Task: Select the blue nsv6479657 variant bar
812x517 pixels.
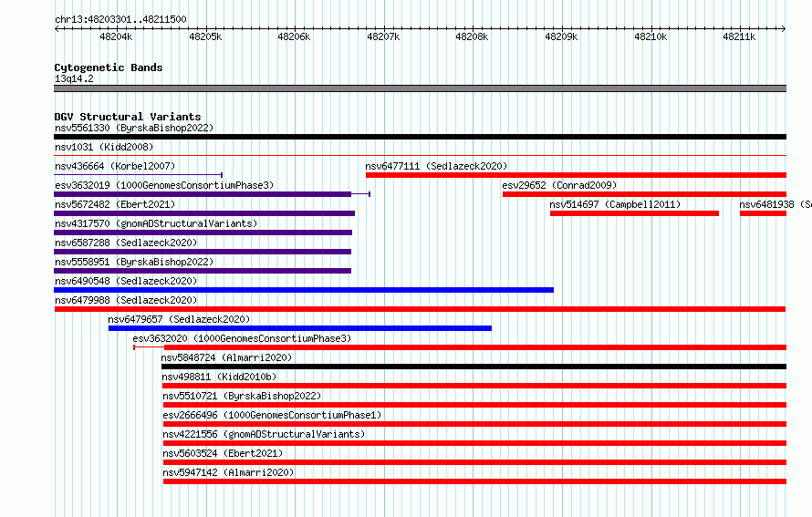Action: click(x=300, y=328)
